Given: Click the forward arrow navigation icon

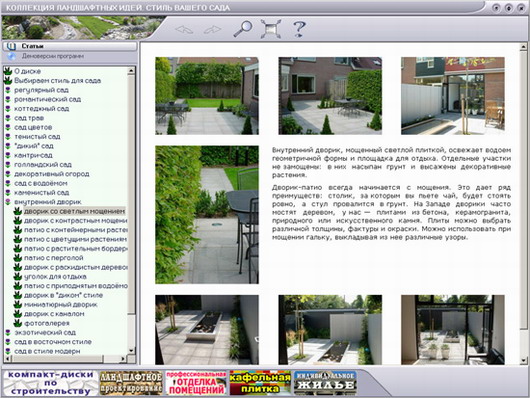Looking at the screenshot, I should (212, 30).
